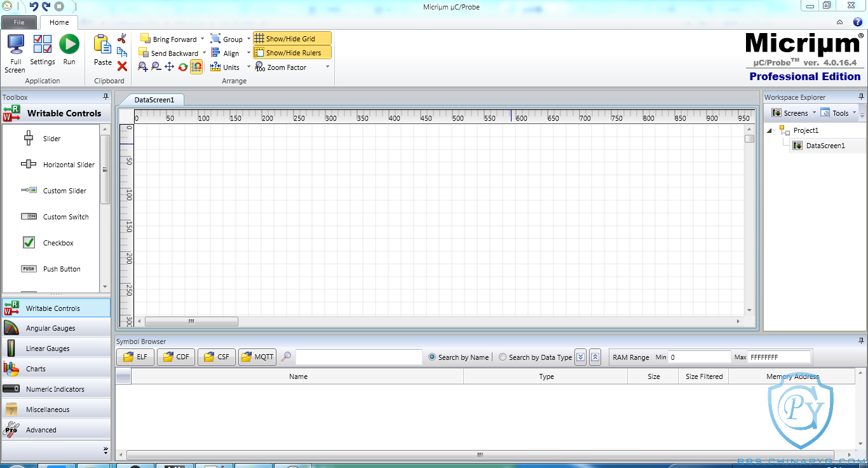The height and width of the screenshot is (468, 868).
Task: Click the Stop icon in title bar
Action: pyautogui.click(x=59, y=6)
